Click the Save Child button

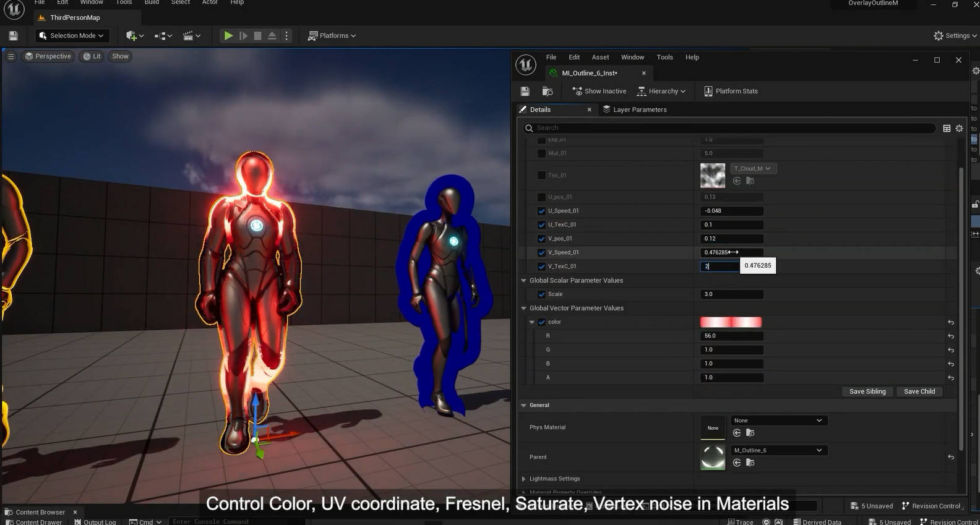(x=919, y=391)
